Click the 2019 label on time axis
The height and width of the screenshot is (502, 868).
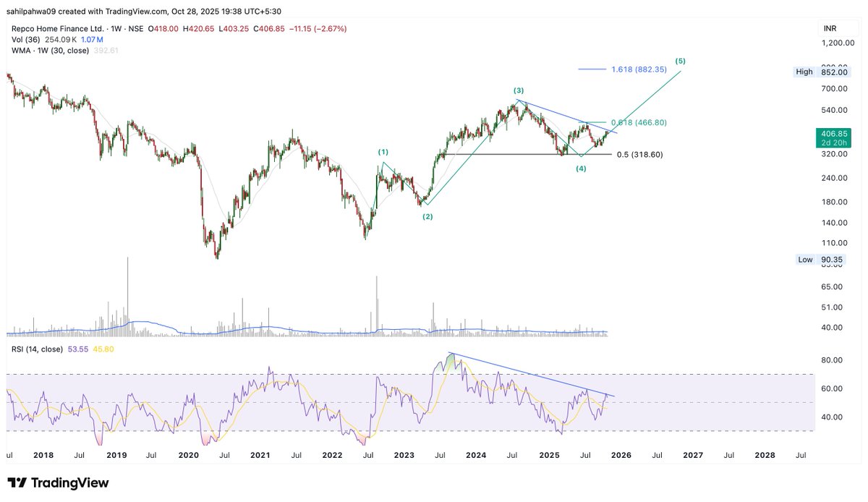116,456
